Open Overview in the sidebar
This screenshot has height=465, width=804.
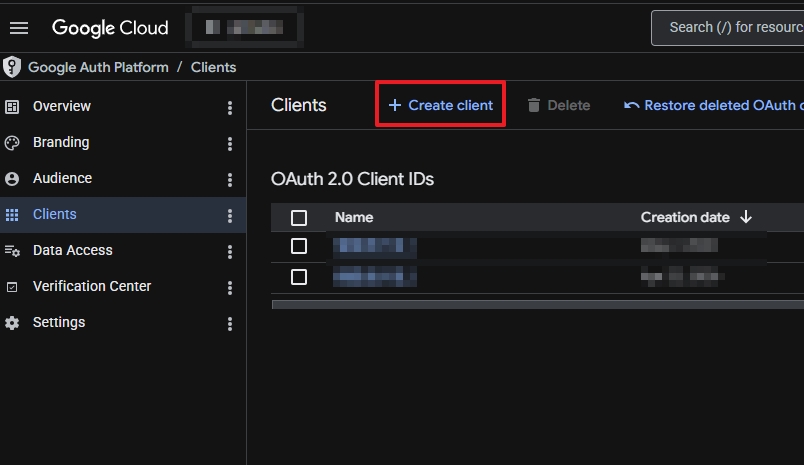coord(62,106)
